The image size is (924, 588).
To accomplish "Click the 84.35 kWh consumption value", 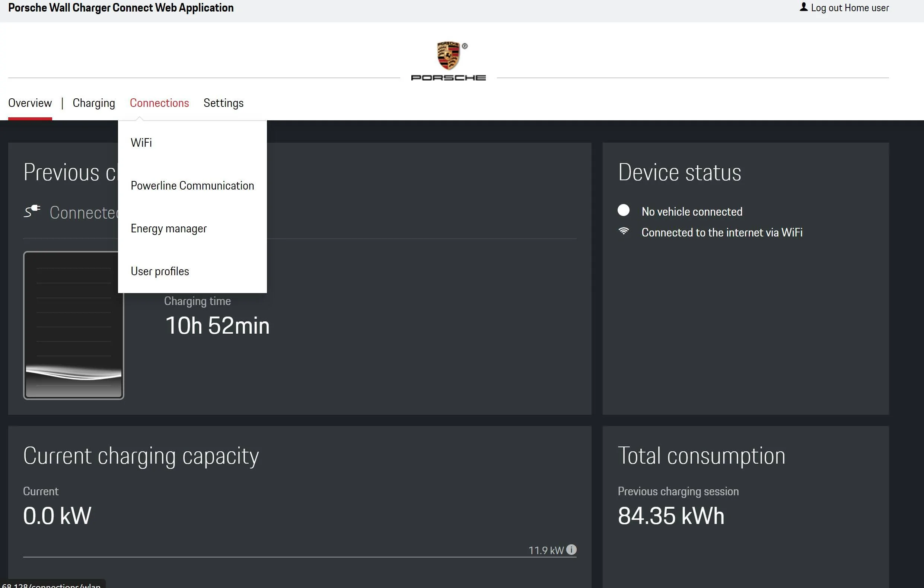I will click(671, 515).
